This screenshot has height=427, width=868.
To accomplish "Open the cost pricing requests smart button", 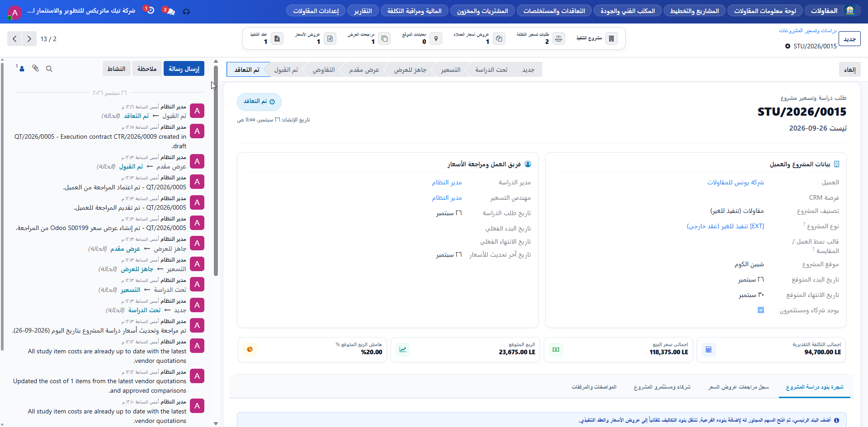I will 540,38.
